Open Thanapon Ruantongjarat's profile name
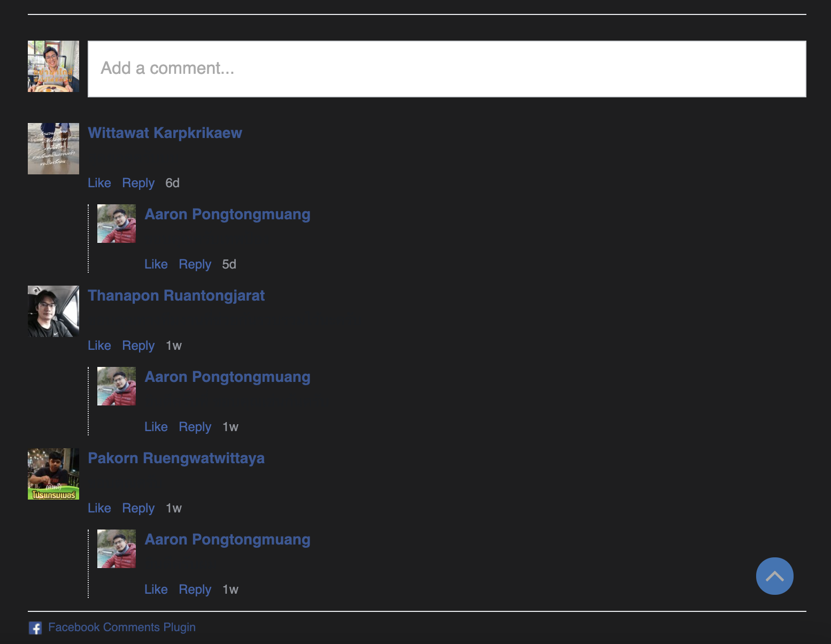This screenshot has height=644, width=831. point(176,295)
